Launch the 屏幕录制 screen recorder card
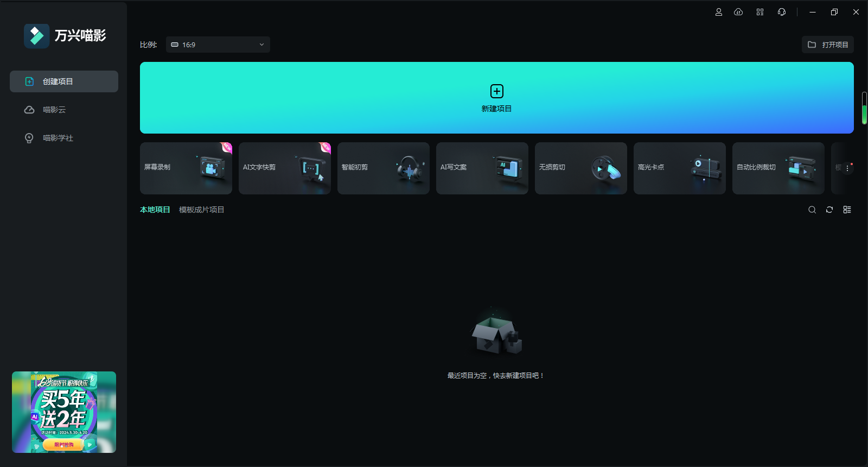 186,168
